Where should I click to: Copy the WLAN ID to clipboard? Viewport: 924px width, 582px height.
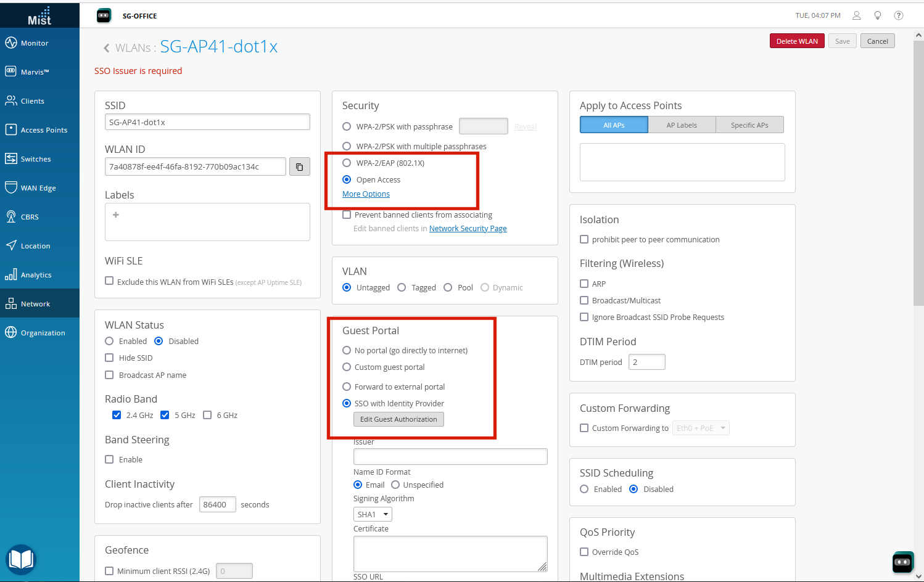click(x=300, y=167)
